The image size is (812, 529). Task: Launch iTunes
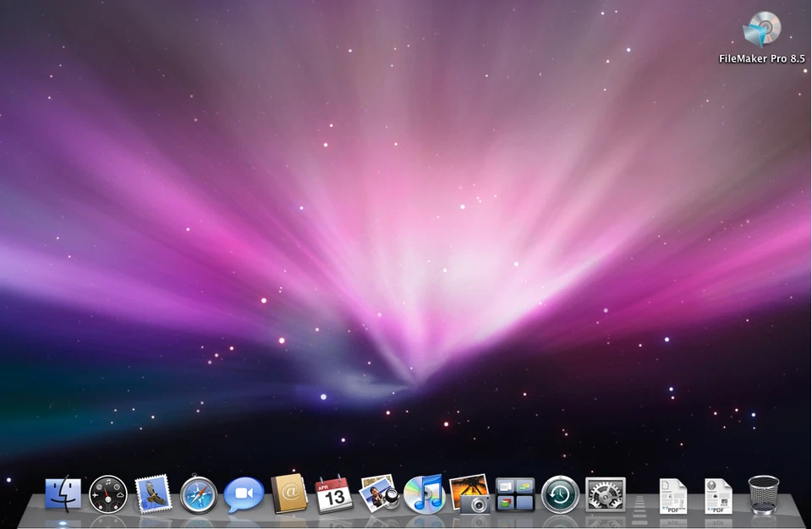pos(425,494)
